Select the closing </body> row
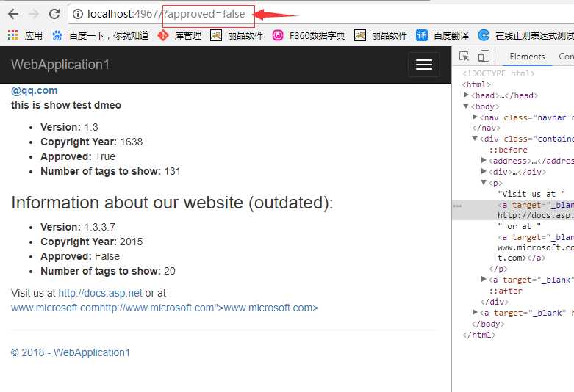Image resolution: width=574 pixels, height=392 pixels. pos(487,324)
